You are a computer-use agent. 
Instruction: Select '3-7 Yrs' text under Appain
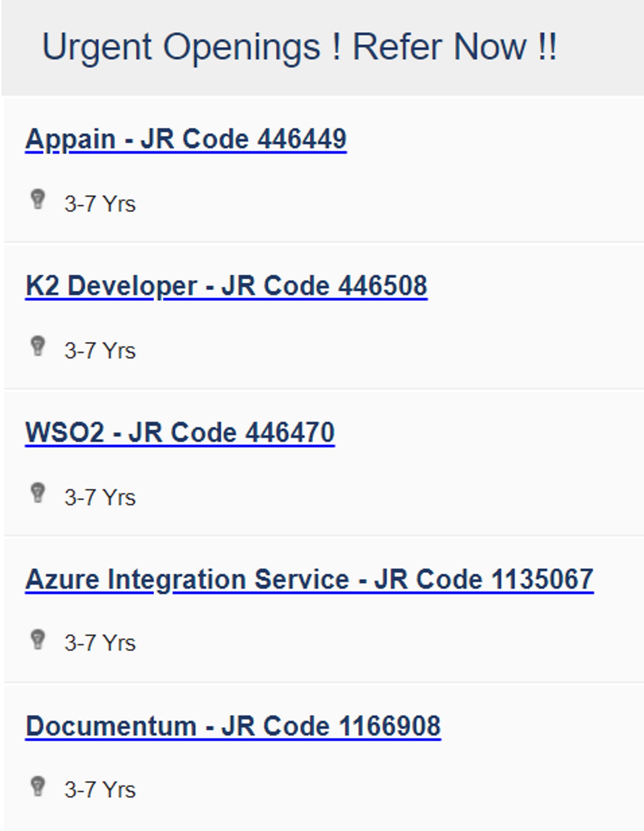(100, 204)
